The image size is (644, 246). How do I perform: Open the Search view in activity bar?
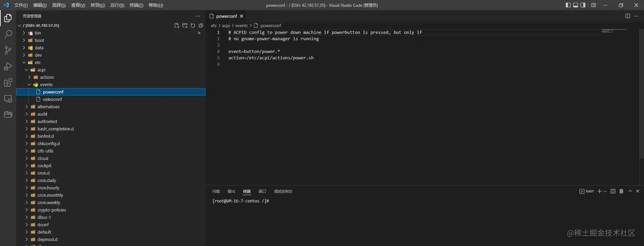point(8,34)
